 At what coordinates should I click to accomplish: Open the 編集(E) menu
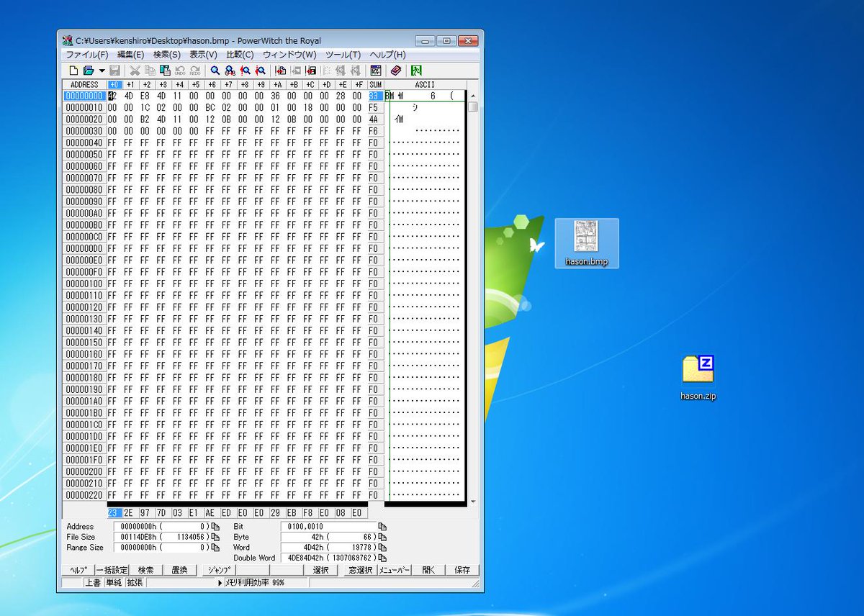(x=131, y=55)
